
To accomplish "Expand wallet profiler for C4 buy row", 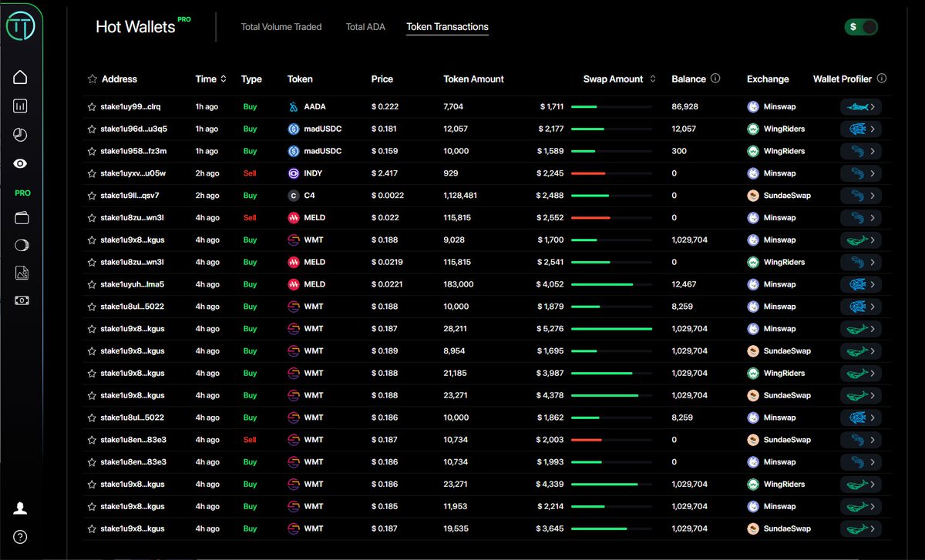I will tap(861, 196).
